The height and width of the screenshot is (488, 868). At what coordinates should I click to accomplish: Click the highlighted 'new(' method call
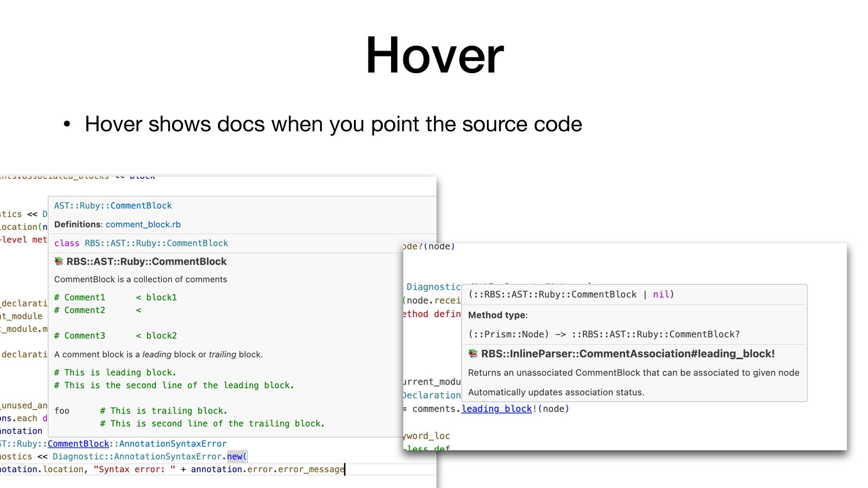pyautogui.click(x=236, y=456)
